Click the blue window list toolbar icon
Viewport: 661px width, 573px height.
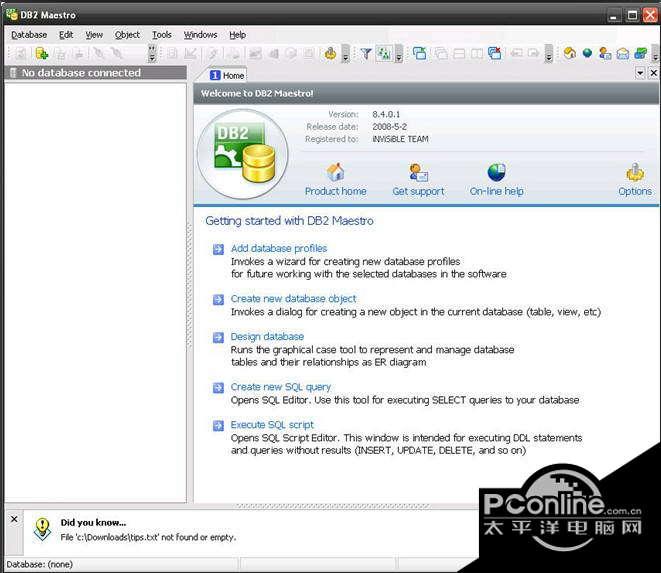click(x=419, y=54)
